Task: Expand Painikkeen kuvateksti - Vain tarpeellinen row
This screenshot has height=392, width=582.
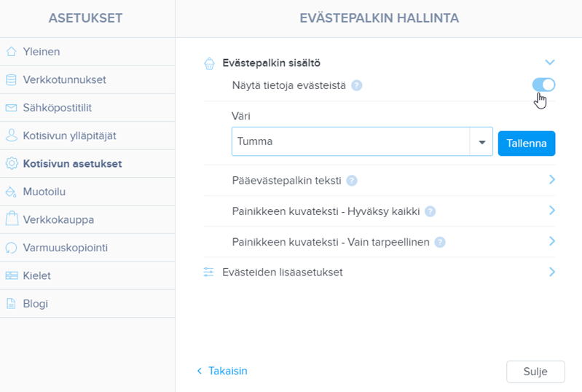Action: tap(551, 241)
